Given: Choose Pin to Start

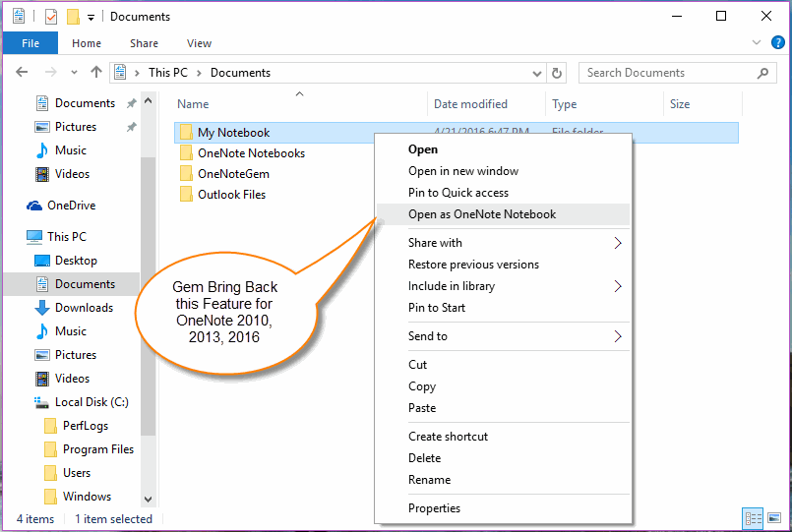Looking at the screenshot, I should 503,308.
